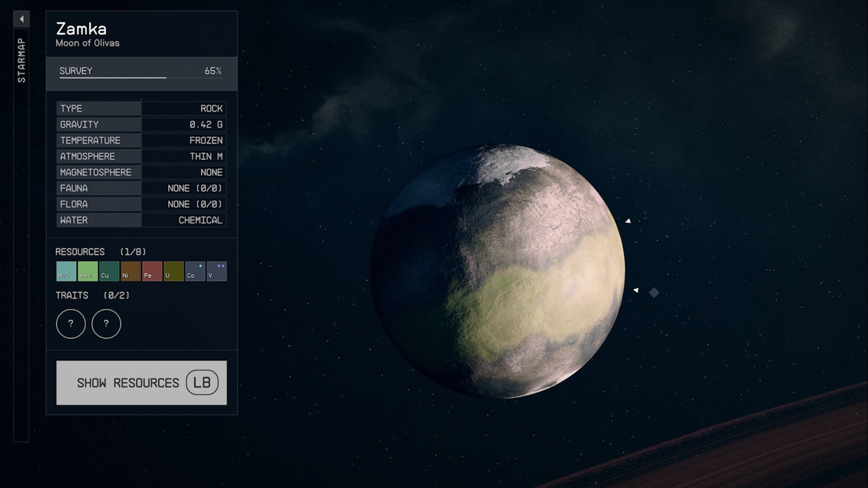Click the second unknown trait question mark
The image size is (868, 488).
click(x=106, y=324)
